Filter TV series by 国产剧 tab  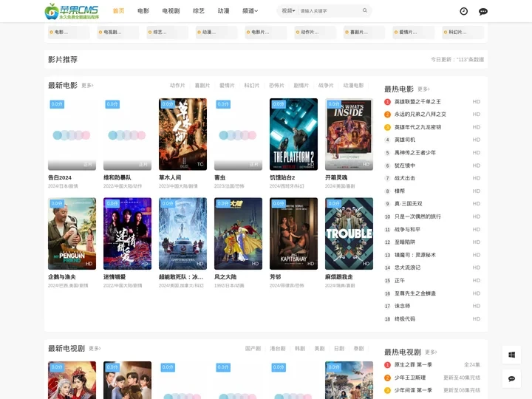pos(253,349)
